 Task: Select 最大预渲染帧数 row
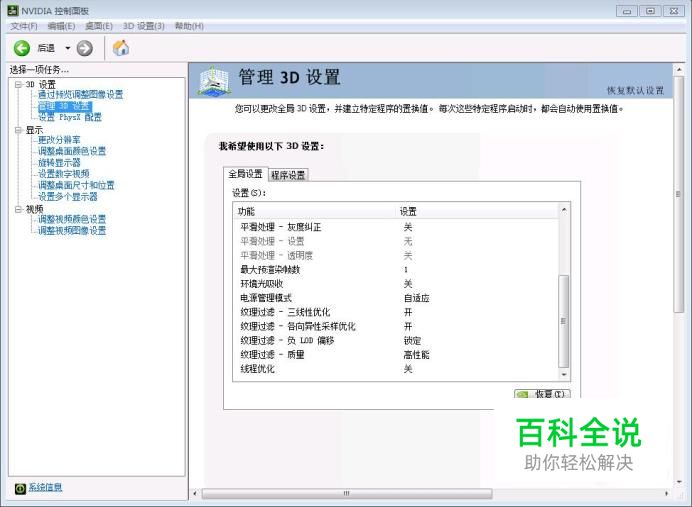[x=395, y=270]
